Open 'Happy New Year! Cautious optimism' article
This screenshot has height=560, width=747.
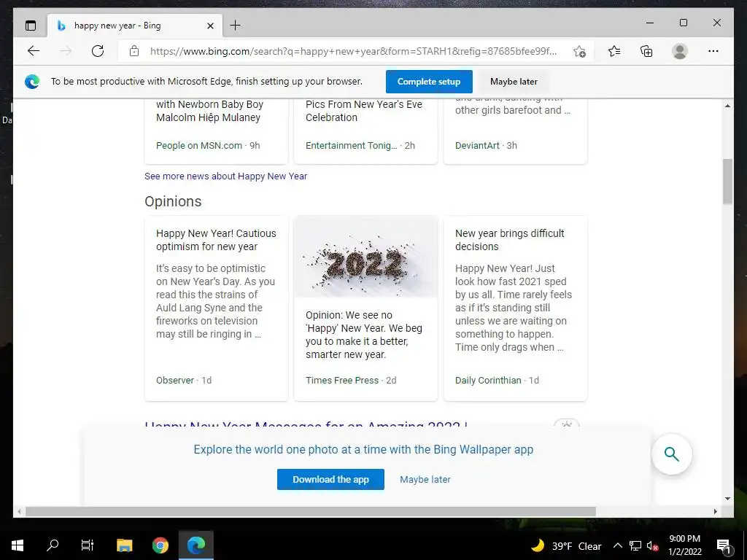[216, 240]
